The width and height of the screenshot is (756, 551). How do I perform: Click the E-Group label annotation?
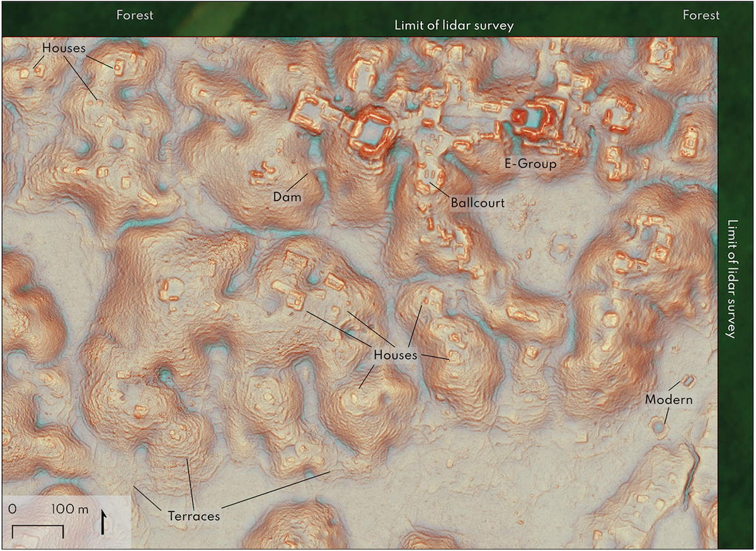[530, 164]
